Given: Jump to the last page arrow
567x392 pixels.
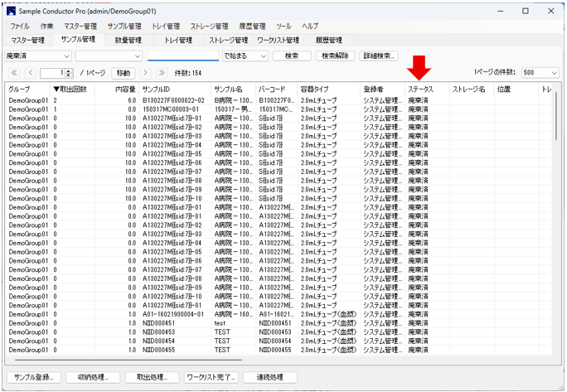Looking at the screenshot, I should [x=164, y=73].
